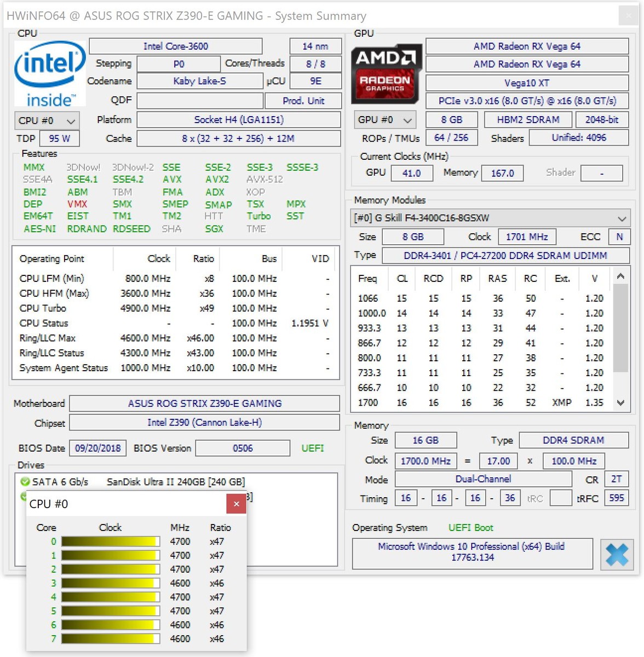The height and width of the screenshot is (657, 644).
Task: Click the module clock 1701 MHz field
Action: pyautogui.click(x=527, y=237)
